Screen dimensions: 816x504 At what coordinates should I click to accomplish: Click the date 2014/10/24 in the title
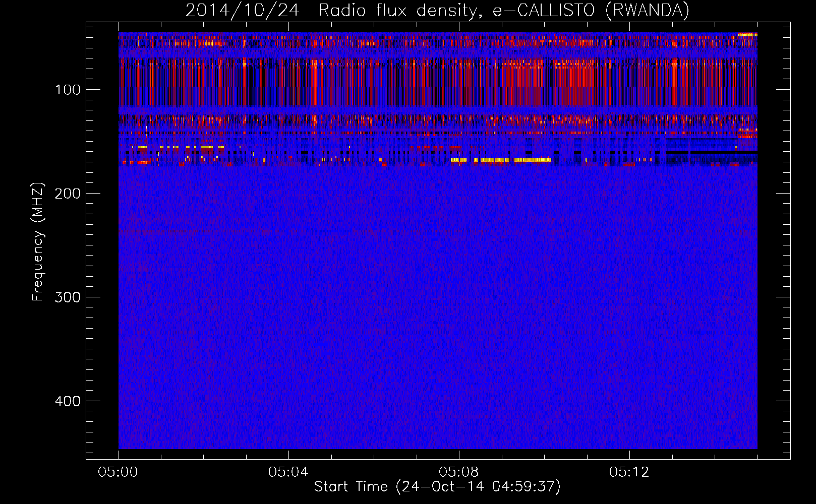coord(243,11)
